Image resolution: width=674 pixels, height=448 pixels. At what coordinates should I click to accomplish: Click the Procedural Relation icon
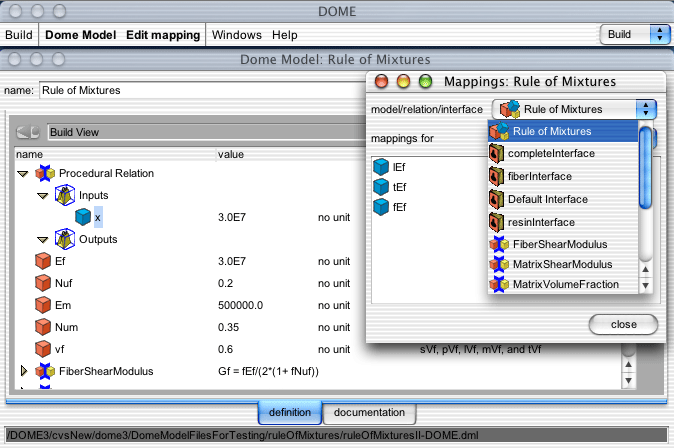(45, 173)
